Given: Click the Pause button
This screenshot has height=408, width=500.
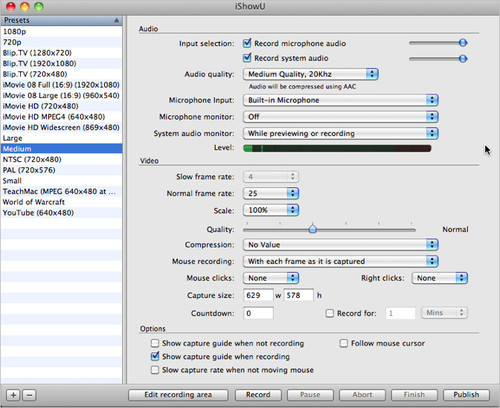Looking at the screenshot, I should coord(310,395).
